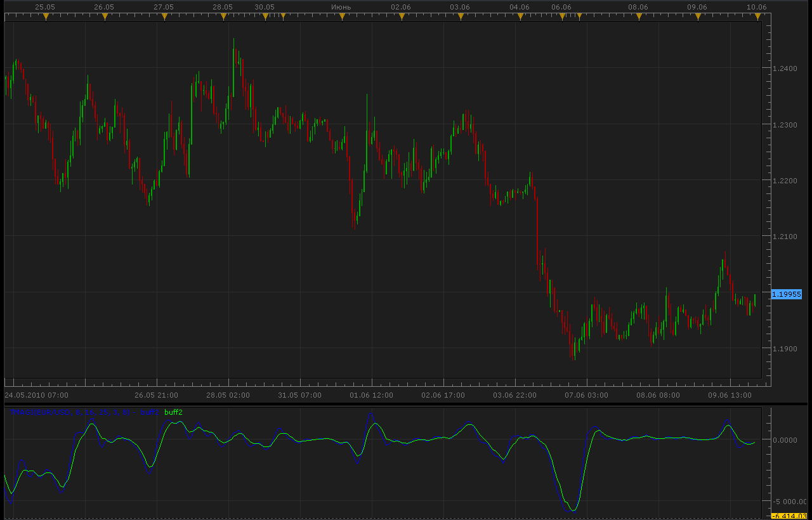Image resolution: width=812 pixels, height=520 pixels.
Task: Select the 09.06 day marker triangle
Action: (698, 17)
